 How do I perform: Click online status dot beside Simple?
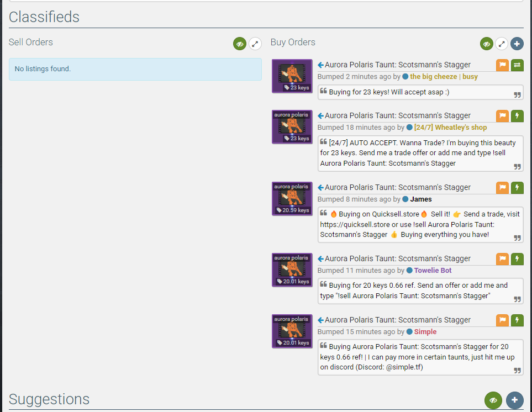pyautogui.click(x=409, y=332)
